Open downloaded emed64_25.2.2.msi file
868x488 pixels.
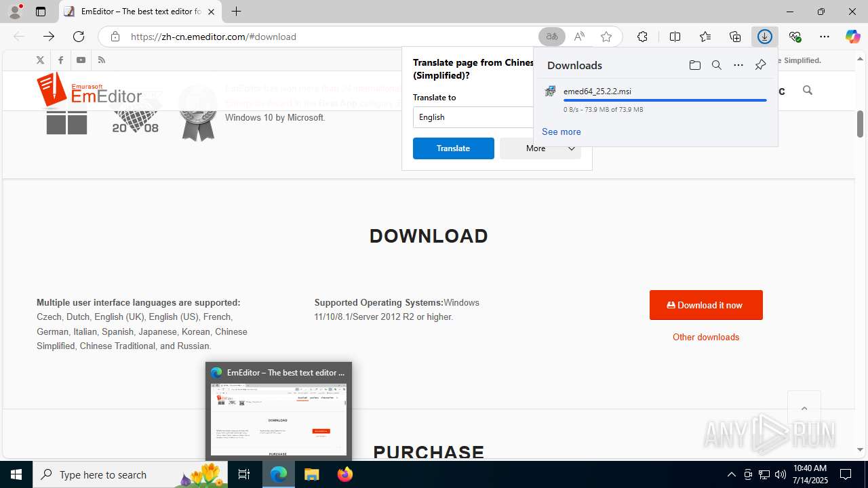coord(597,91)
